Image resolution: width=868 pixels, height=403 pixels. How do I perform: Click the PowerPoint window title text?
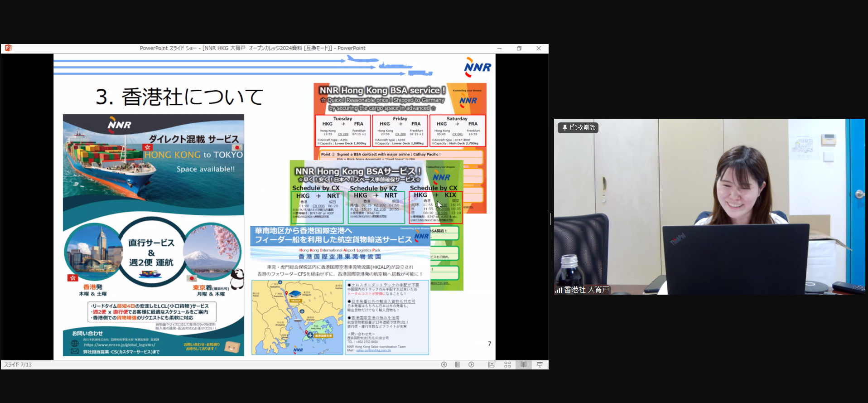coord(252,48)
